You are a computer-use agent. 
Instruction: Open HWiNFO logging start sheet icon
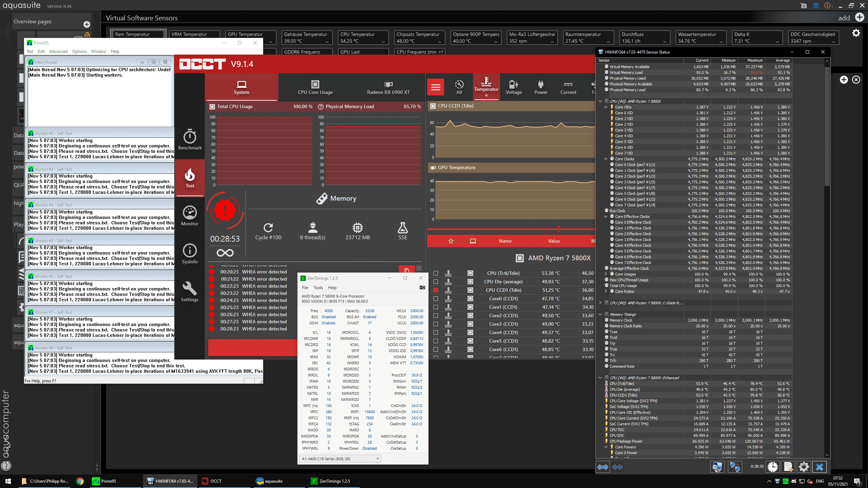coord(788,467)
